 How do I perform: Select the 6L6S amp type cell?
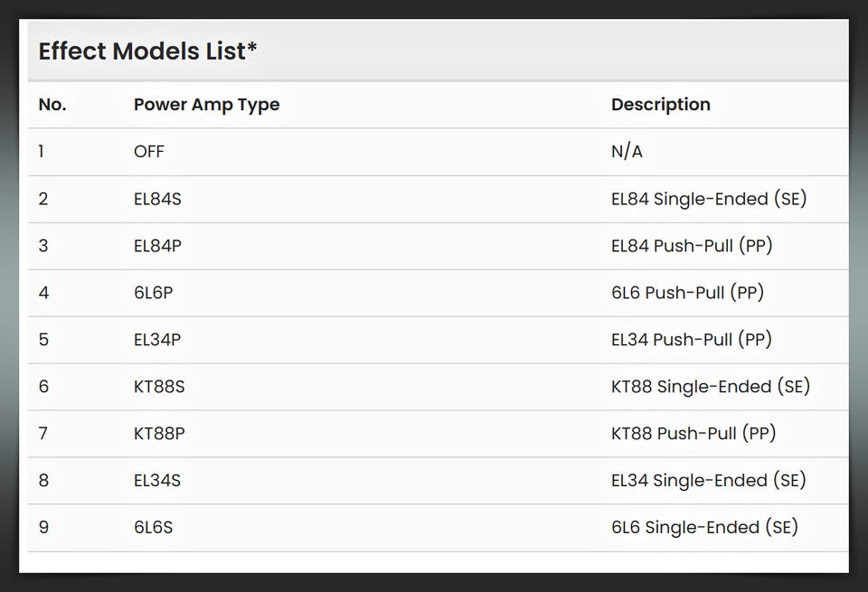point(153,528)
